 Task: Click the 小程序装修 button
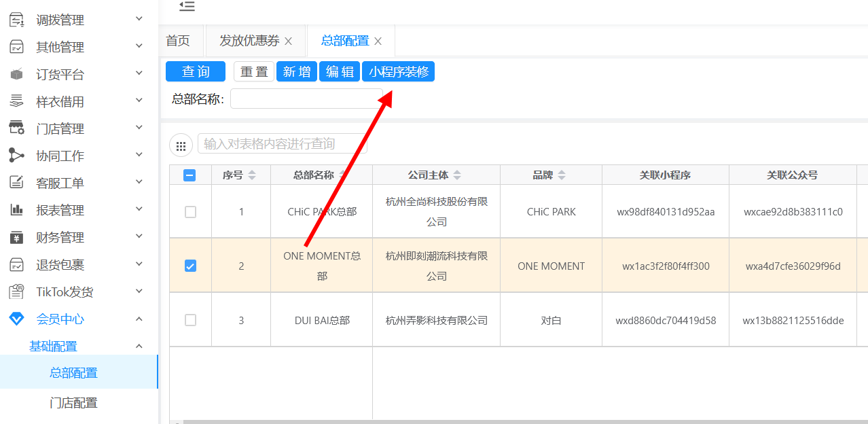click(x=399, y=72)
